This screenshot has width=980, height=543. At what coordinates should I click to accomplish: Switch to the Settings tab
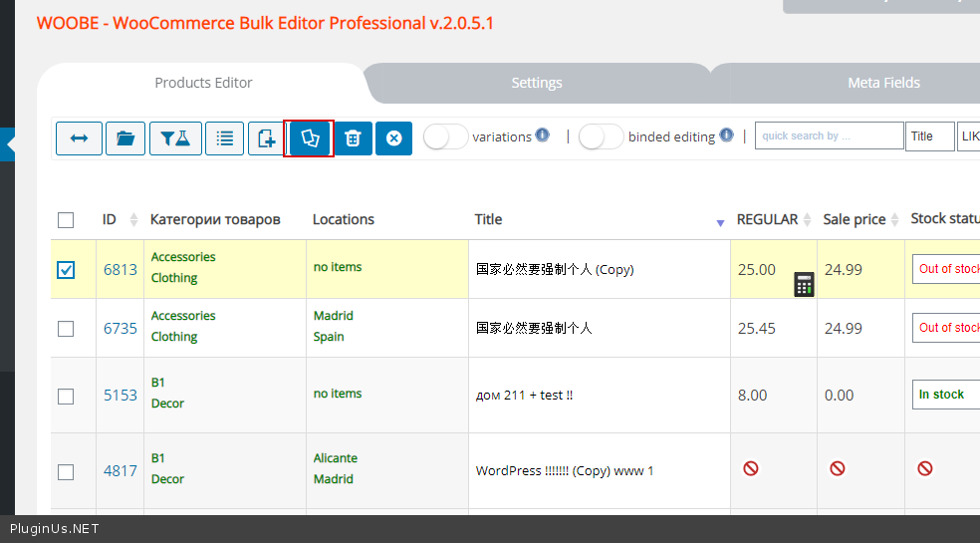pos(537,83)
